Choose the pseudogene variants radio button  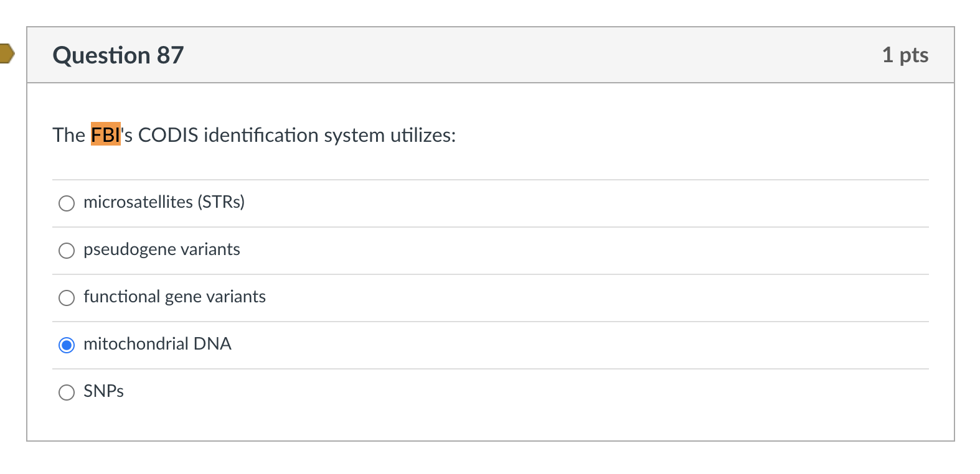67,250
